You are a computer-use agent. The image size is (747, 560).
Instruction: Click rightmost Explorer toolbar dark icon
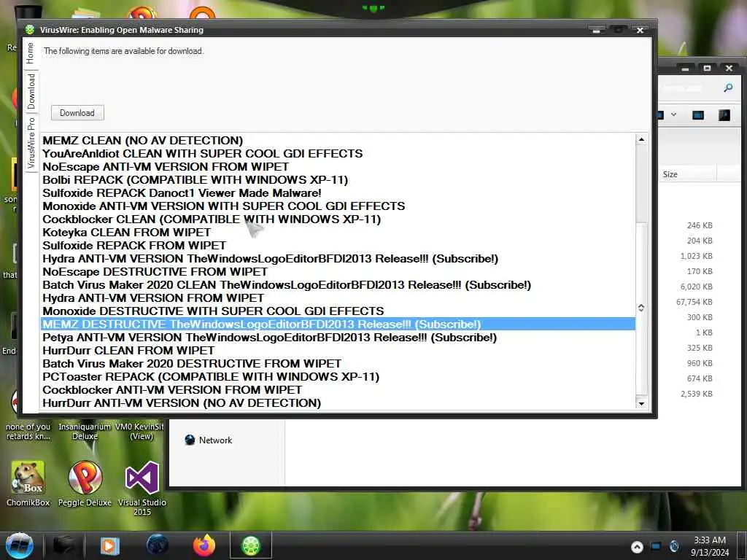(724, 114)
